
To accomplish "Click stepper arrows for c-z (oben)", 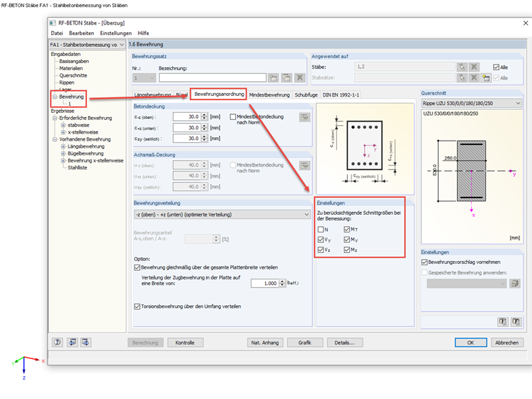I will point(204,117).
